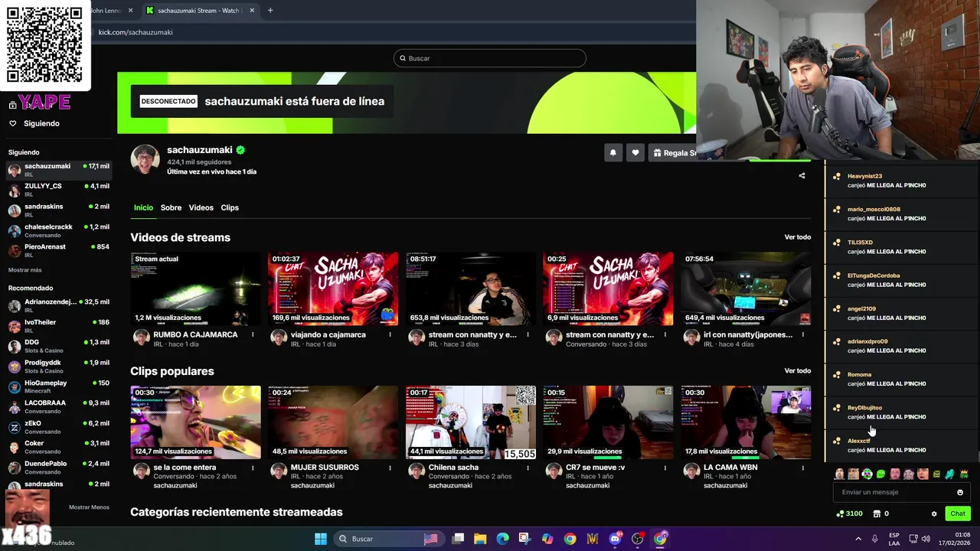Select the sachauzumaki Stream browser tab
Viewport: 980px width, 551px height.
(199, 11)
